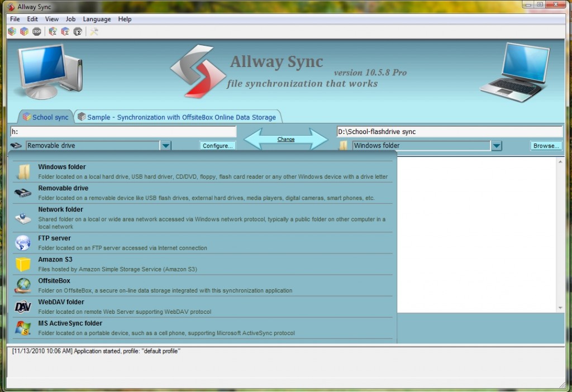The width and height of the screenshot is (572, 392).
Task: Click the Change link on the arrow
Action: (x=285, y=139)
